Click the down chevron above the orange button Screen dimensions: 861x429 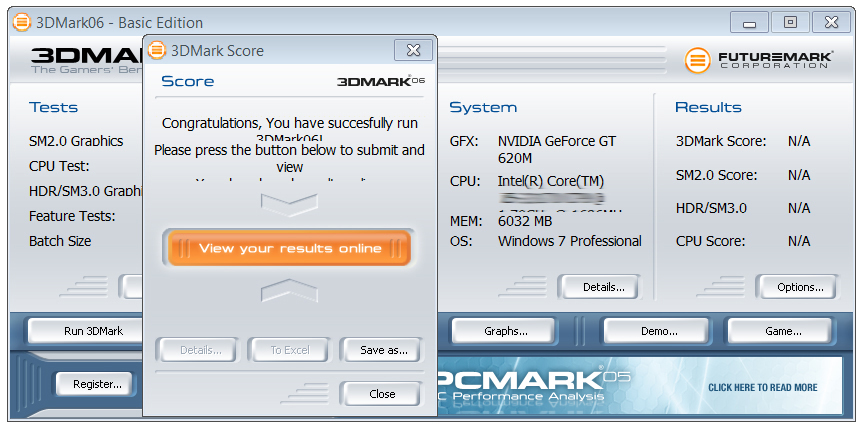[x=288, y=204]
